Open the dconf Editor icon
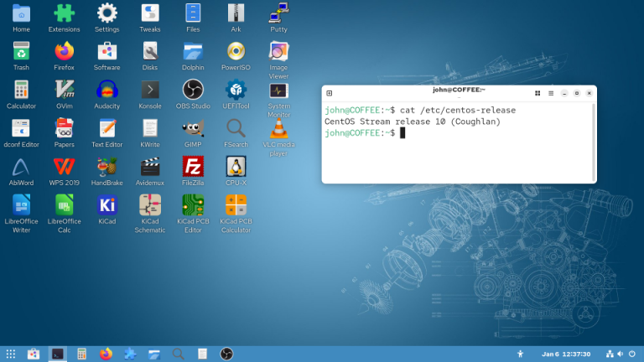The width and height of the screenshot is (644, 362). (21, 128)
